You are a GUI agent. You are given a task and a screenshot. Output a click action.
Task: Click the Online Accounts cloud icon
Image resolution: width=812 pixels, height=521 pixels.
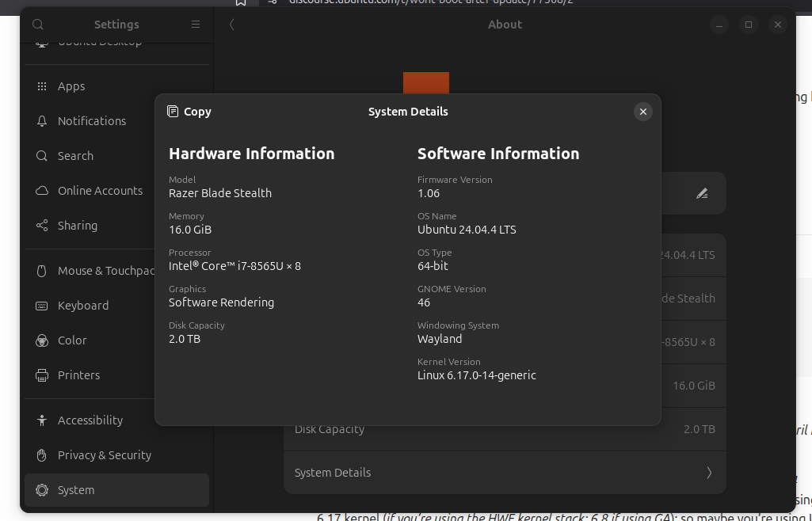(42, 191)
